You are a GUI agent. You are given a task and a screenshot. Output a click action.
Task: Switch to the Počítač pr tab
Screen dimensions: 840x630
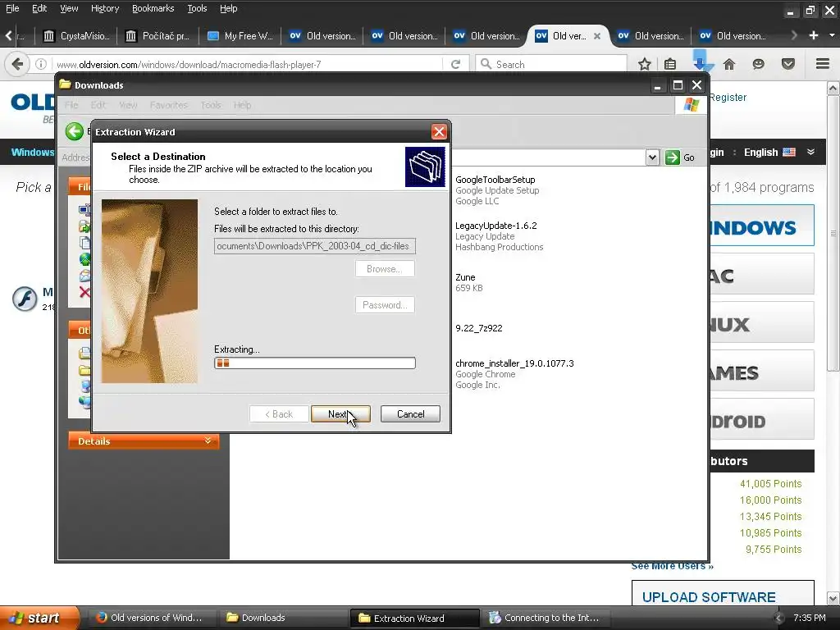(x=158, y=36)
